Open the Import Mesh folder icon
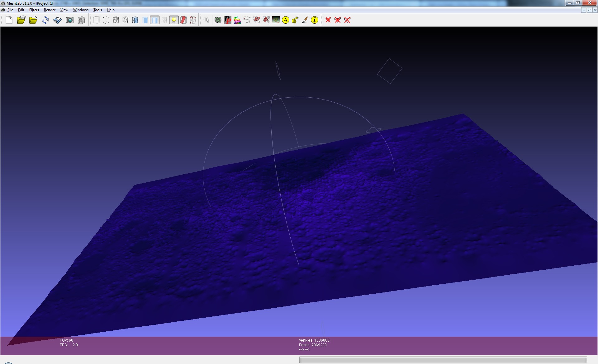The width and height of the screenshot is (598, 364). click(33, 20)
